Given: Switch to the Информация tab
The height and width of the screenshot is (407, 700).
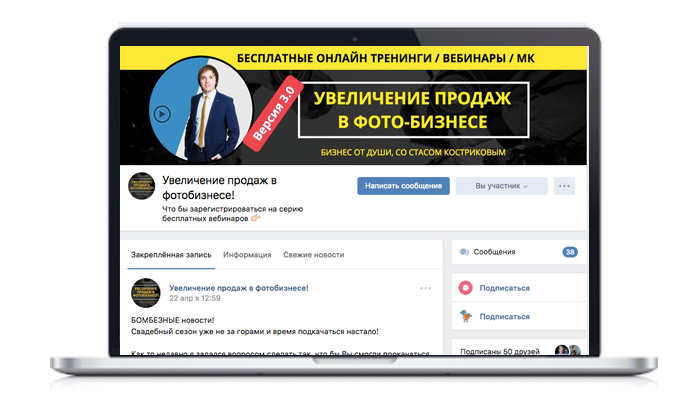Looking at the screenshot, I should [x=247, y=255].
